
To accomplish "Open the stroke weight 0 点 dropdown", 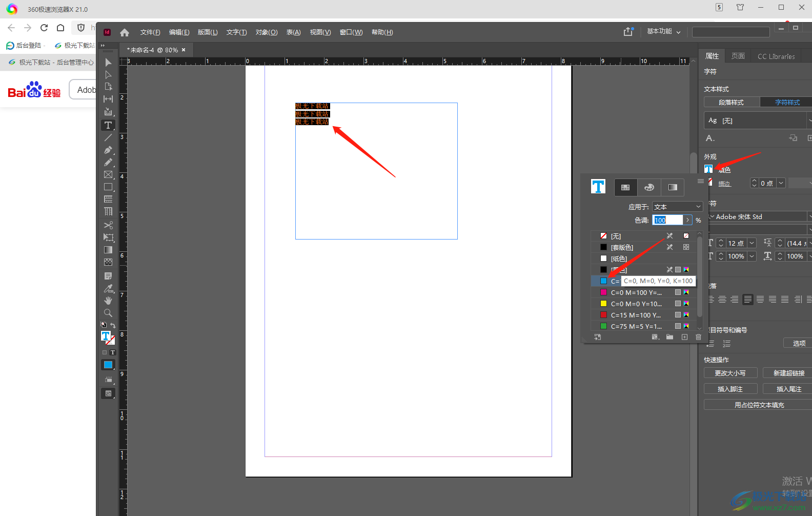I will [x=781, y=183].
